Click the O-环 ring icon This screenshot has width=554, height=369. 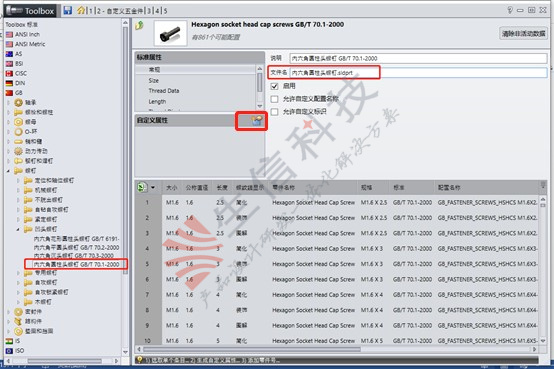point(18,131)
